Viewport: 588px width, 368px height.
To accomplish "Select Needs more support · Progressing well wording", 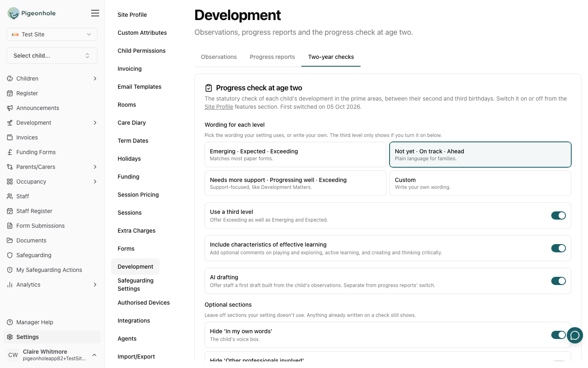I will tap(295, 183).
